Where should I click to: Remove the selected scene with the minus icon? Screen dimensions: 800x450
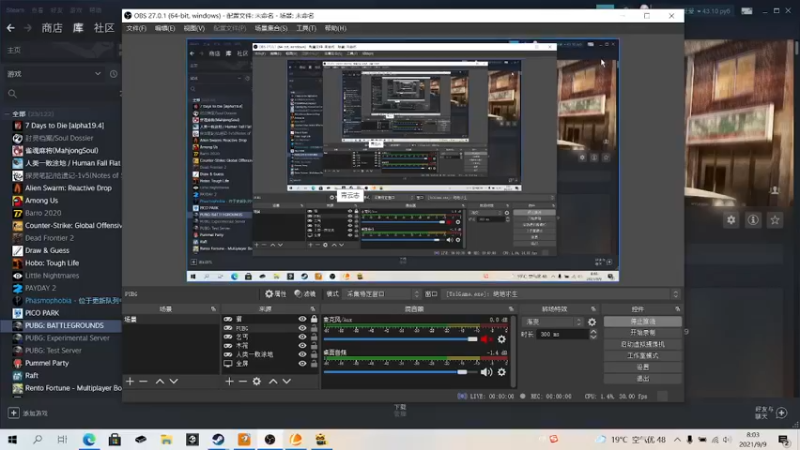pyautogui.click(x=143, y=382)
